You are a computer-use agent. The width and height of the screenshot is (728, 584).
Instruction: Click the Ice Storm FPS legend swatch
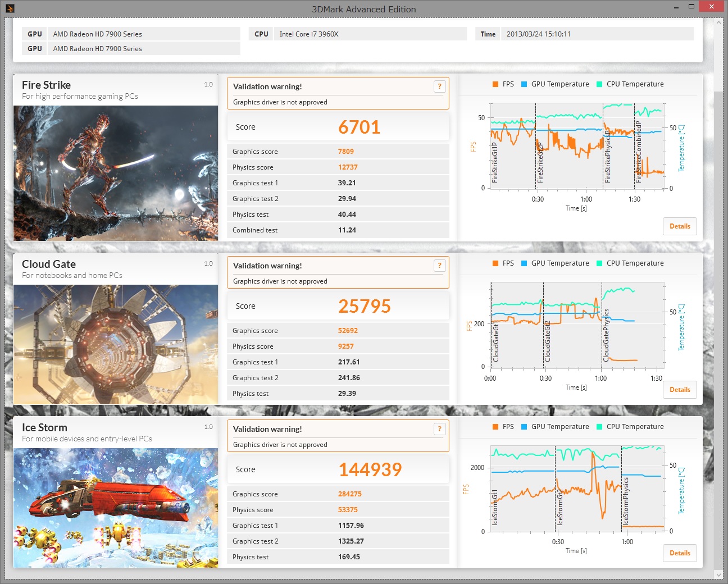[x=495, y=427]
